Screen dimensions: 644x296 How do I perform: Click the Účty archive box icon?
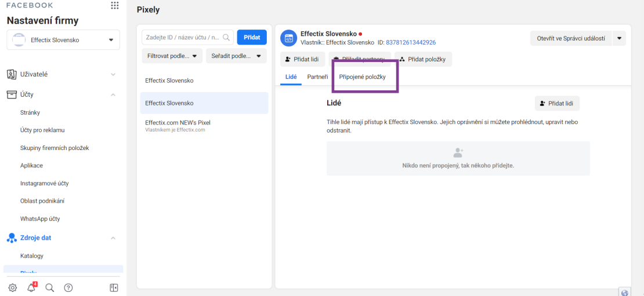click(12, 94)
